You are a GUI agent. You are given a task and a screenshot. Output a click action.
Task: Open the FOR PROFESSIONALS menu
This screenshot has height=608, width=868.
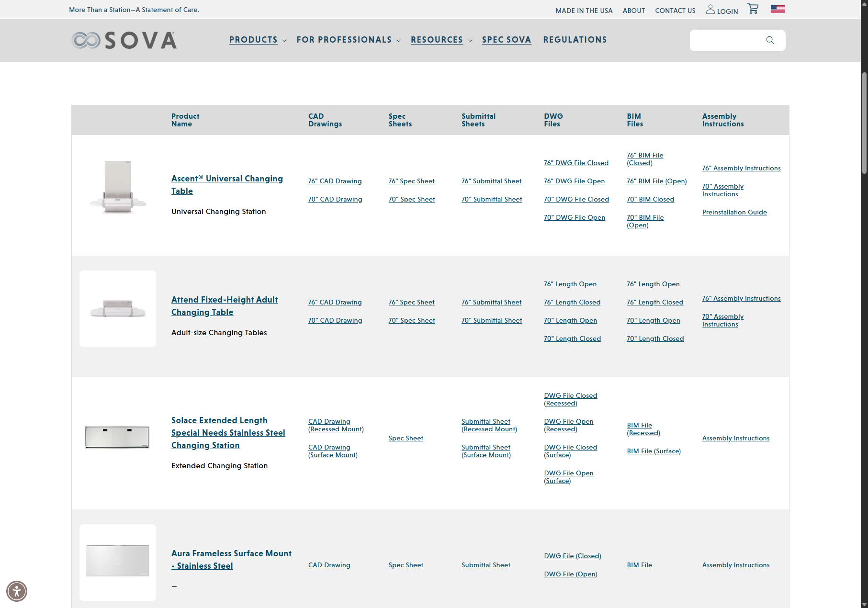(x=344, y=40)
